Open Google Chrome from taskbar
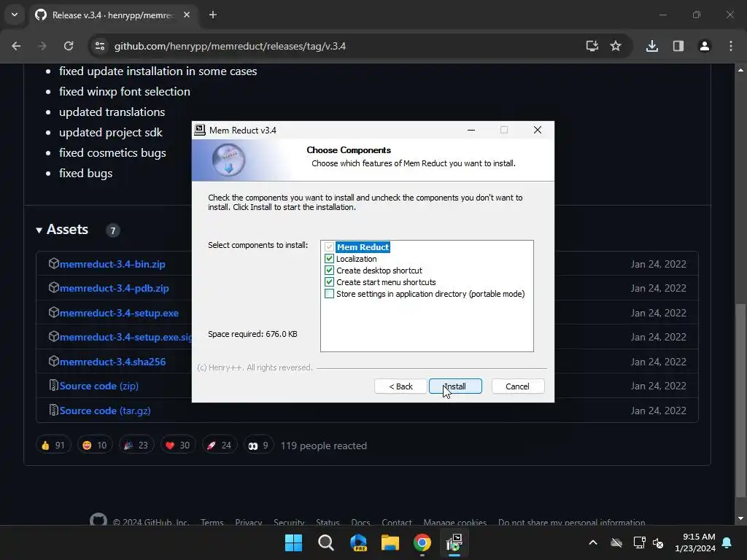The width and height of the screenshot is (747, 560). click(422, 542)
